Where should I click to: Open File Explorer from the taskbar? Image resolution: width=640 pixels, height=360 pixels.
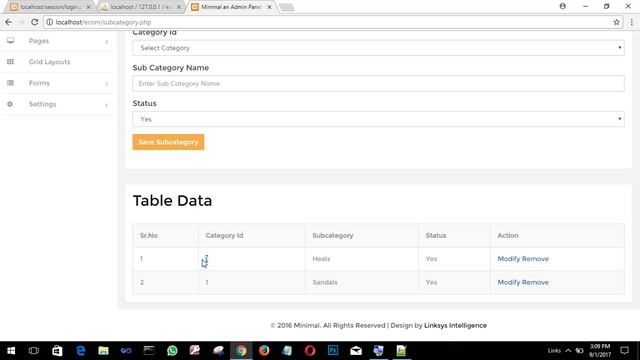(x=103, y=351)
